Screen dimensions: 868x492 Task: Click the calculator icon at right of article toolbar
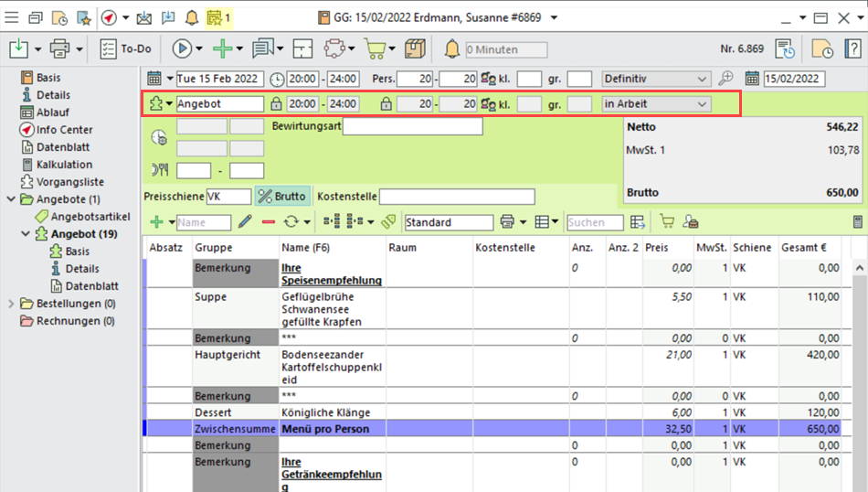click(x=857, y=222)
